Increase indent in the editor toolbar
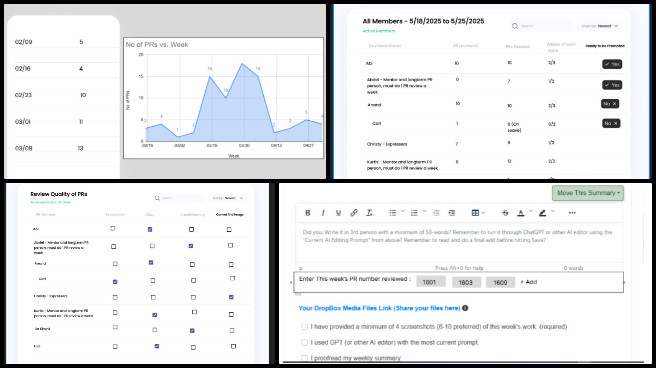The image size is (656, 368). (451, 213)
